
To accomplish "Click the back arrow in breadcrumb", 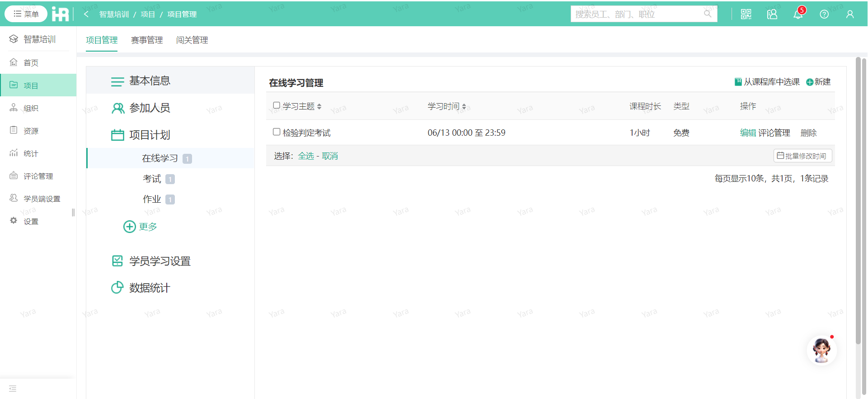I will click(x=86, y=14).
